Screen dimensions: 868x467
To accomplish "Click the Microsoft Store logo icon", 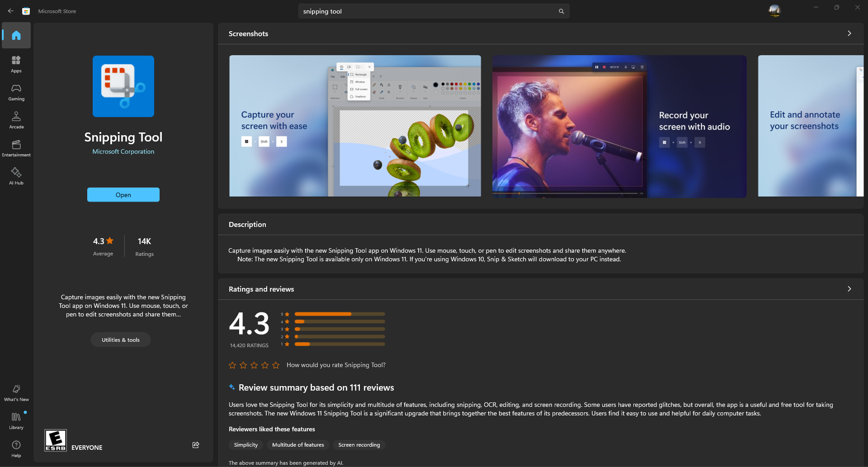I will pyautogui.click(x=26, y=11).
